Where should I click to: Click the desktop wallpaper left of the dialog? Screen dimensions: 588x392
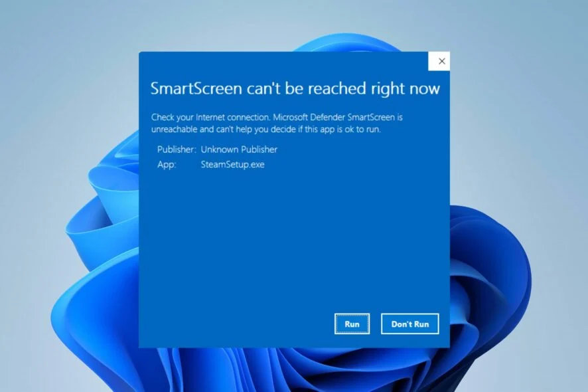[66, 199]
